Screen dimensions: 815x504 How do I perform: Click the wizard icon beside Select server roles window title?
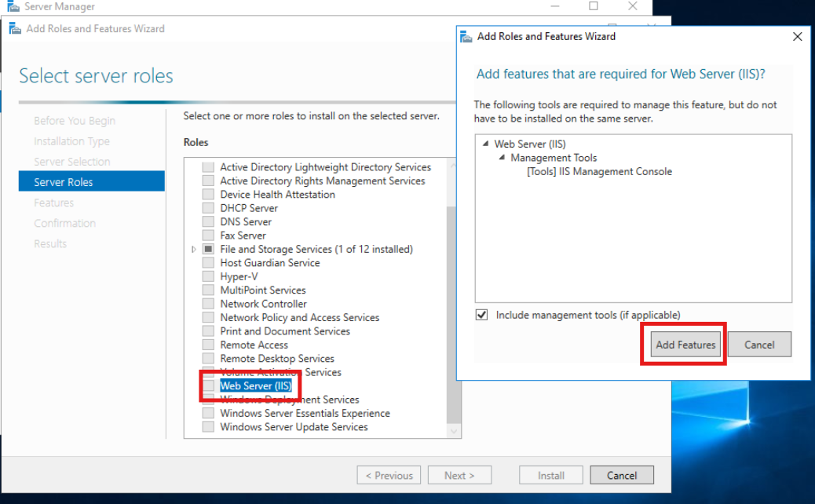pyautogui.click(x=15, y=28)
